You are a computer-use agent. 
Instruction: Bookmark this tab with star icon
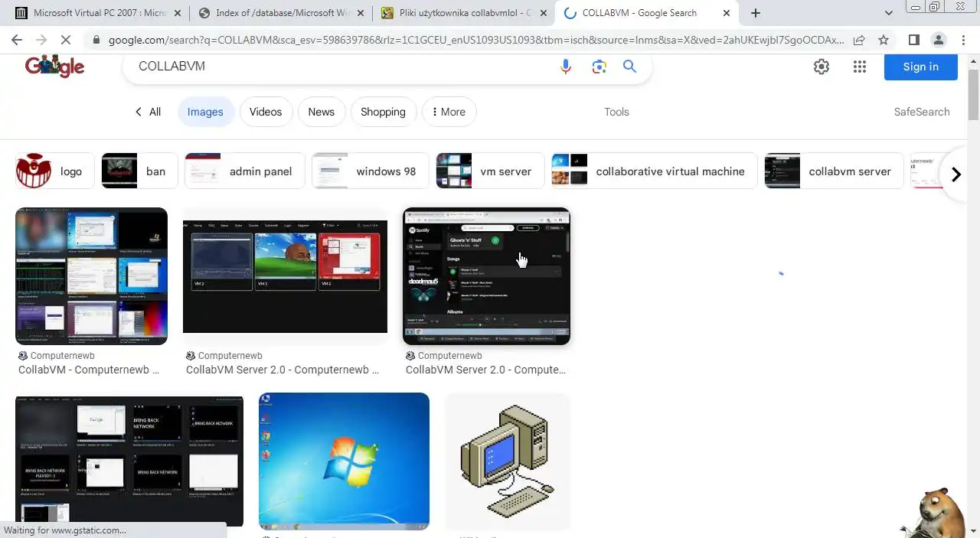point(884,40)
